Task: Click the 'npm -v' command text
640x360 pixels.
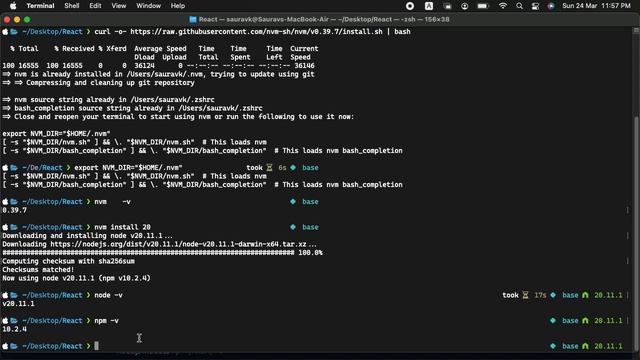Action: click(106, 320)
